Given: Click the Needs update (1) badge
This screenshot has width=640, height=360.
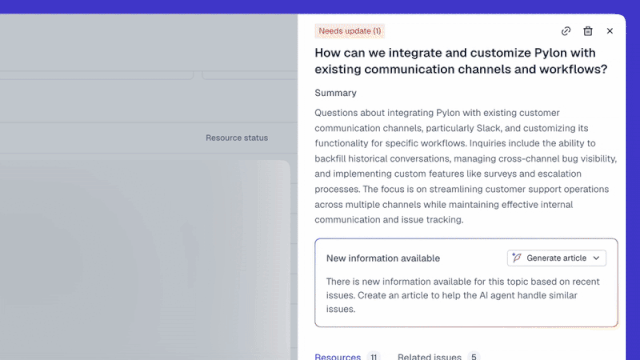Looking at the screenshot, I should [x=350, y=31].
